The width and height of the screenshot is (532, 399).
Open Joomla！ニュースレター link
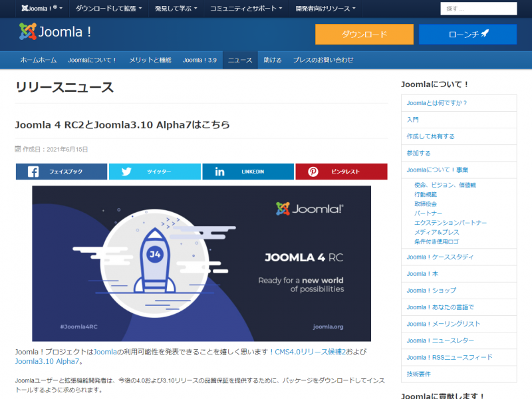click(x=440, y=340)
